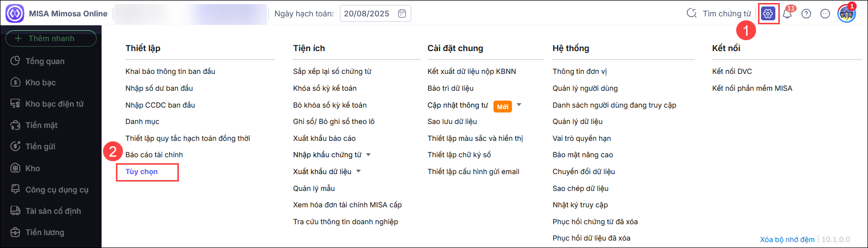Viewport: 868px width, 248px height.
Task: Click Xóa bộ nhớ đệm link
Action: tap(787, 240)
